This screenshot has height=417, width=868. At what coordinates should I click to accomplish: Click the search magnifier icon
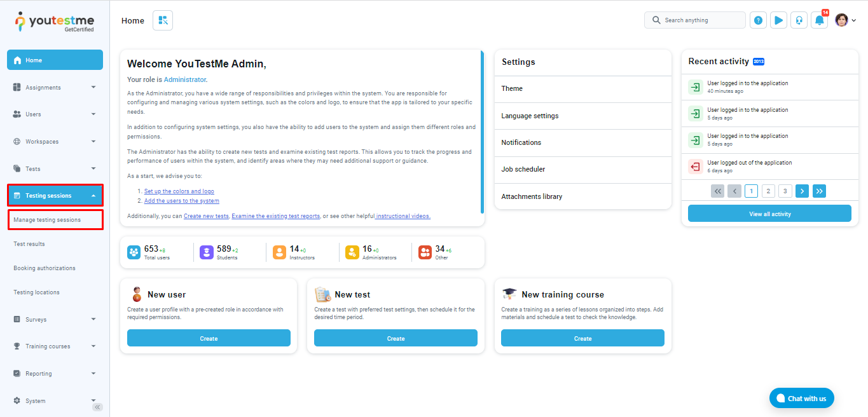tap(656, 20)
